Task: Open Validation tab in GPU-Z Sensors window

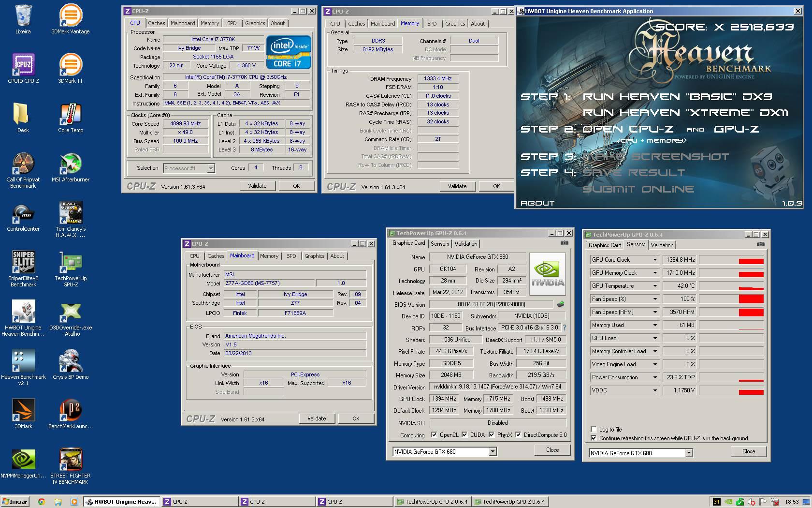Action: [662, 245]
